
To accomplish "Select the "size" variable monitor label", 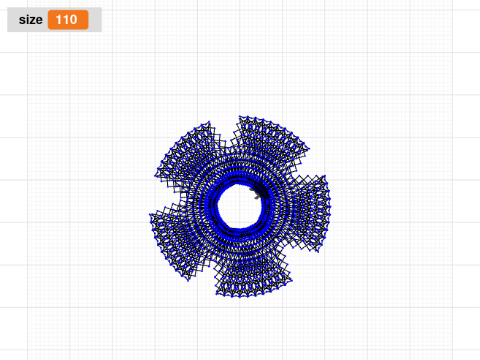I will pos(31,20).
